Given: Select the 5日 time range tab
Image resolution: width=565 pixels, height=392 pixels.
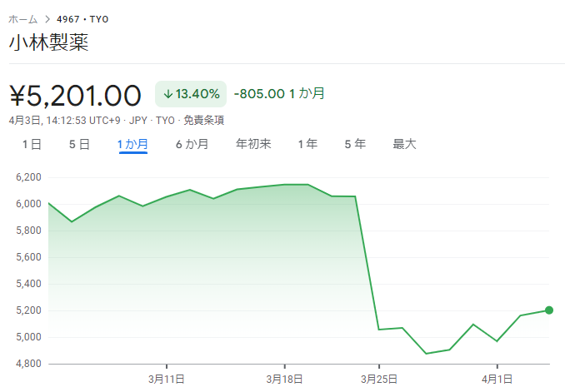Looking at the screenshot, I should (79, 144).
